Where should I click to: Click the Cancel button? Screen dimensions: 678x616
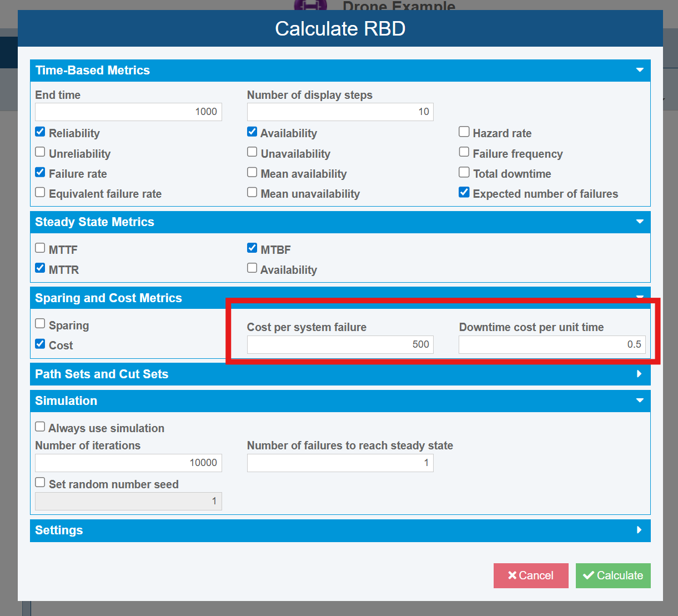pyautogui.click(x=531, y=575)
